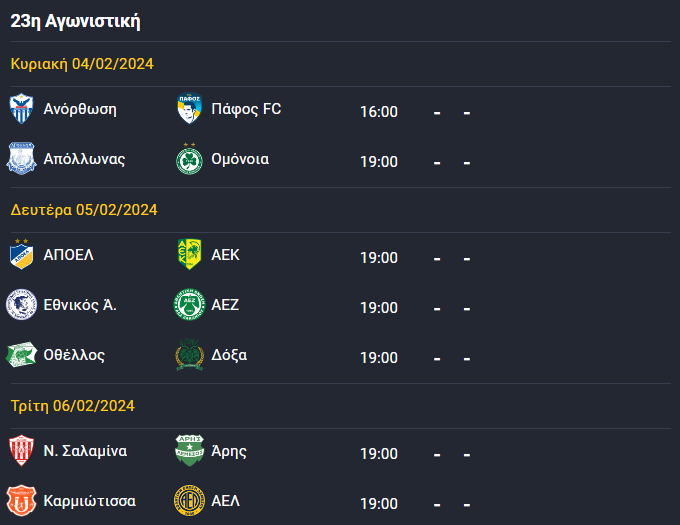Open the Καρμιώτισσα team name link
This screenshot has width=680, height=525.
90,501
